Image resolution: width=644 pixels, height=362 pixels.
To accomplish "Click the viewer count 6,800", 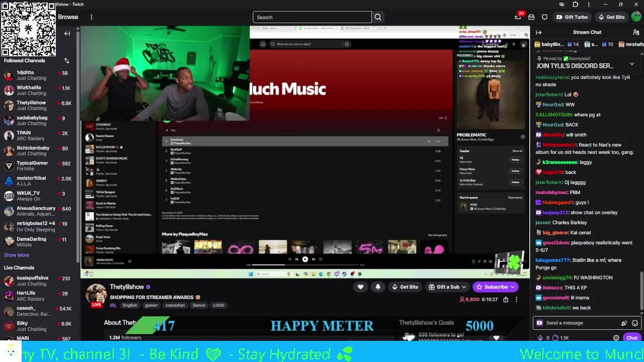I will coord(469,299).
